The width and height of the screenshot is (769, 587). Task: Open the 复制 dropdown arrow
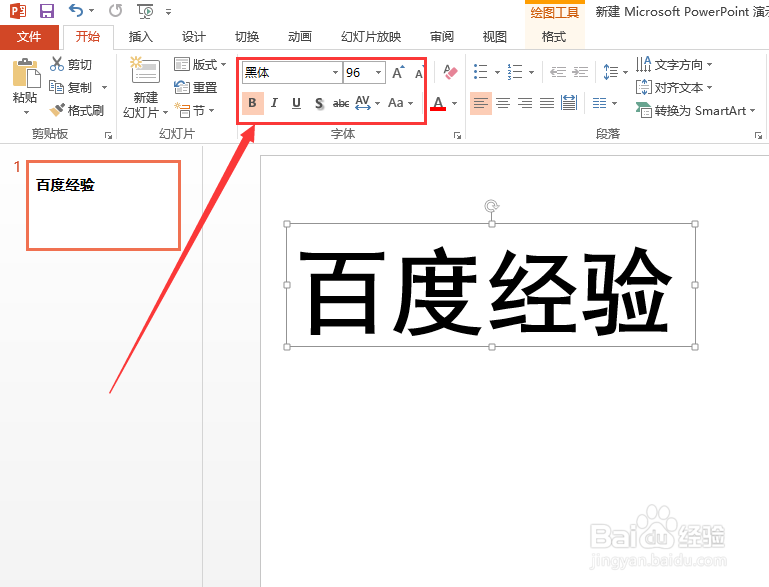pos(104,88)
